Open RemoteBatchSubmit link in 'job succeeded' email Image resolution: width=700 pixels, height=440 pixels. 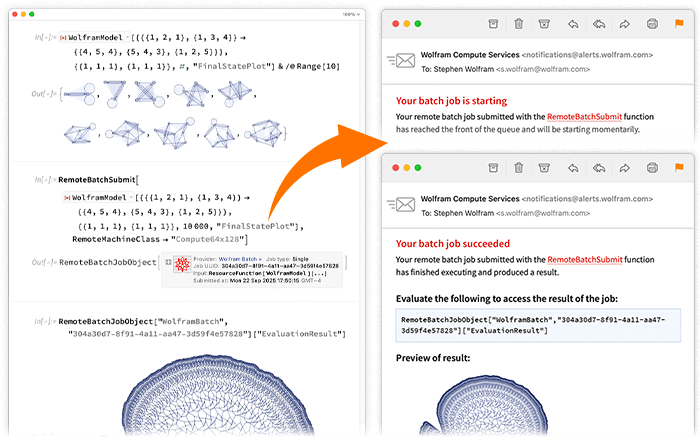tap(585, 260)
